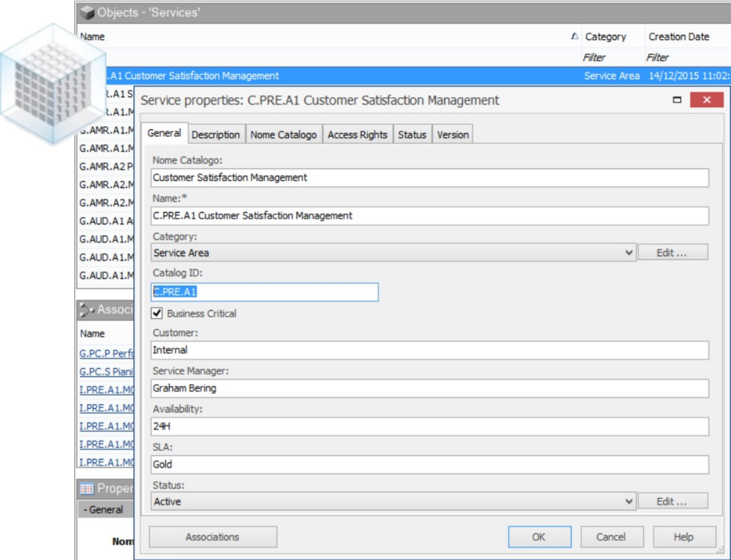731x560 pixels.
Task: Open the Status dropdown showing Active
Action: point(629,501)
